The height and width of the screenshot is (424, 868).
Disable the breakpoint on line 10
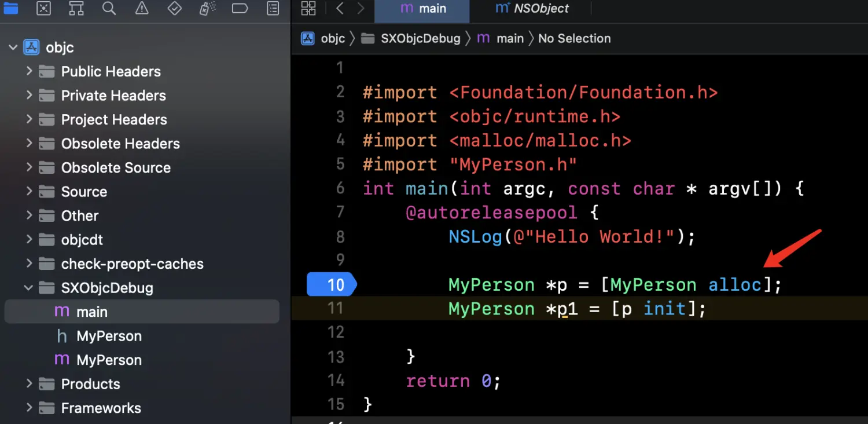coord(331,284)
